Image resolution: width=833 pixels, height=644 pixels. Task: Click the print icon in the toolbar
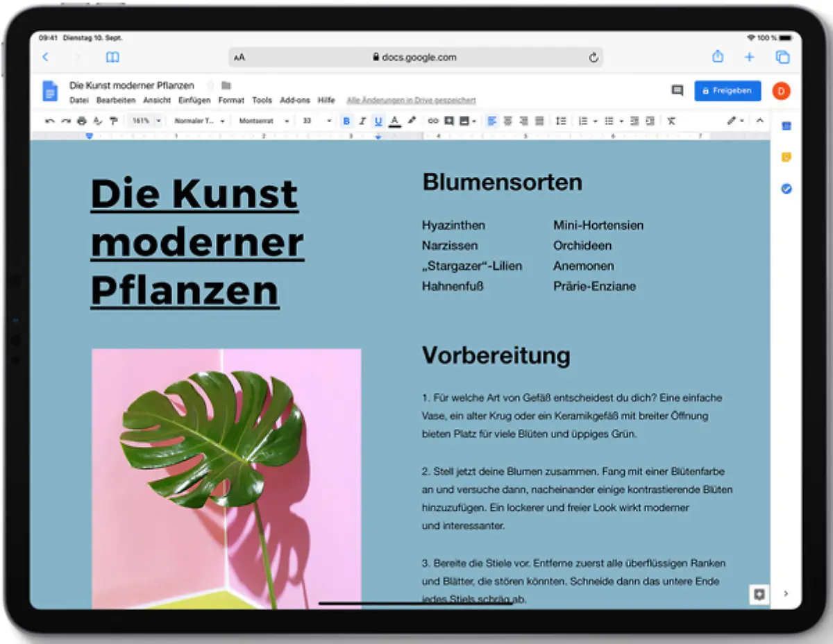[82, 121]
